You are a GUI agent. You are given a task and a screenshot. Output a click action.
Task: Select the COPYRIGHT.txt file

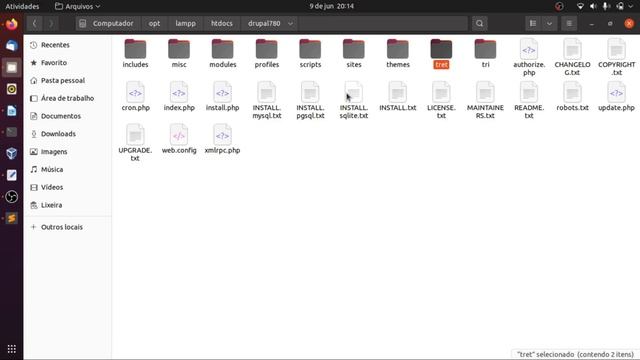(616, 57)
